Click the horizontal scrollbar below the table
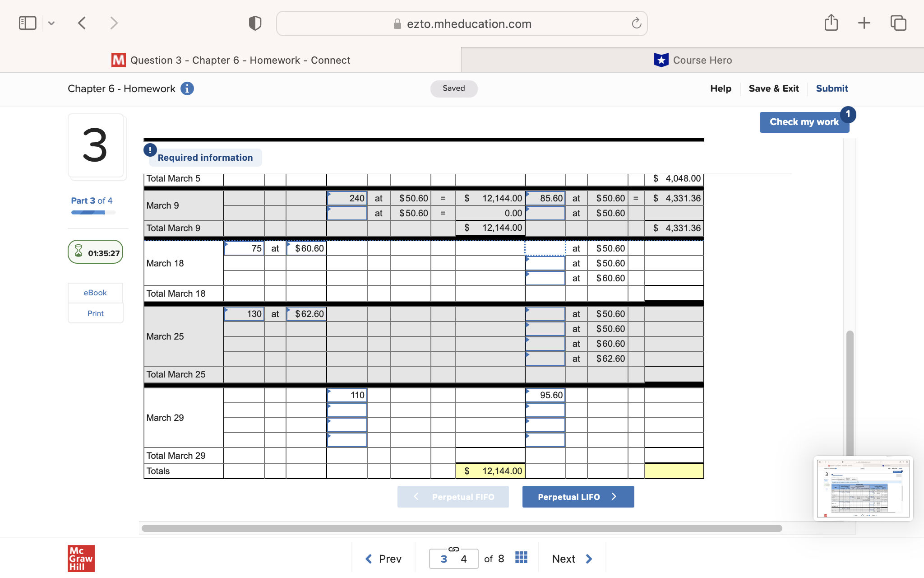This screenshot has width=924, height=578. [461, 528]
